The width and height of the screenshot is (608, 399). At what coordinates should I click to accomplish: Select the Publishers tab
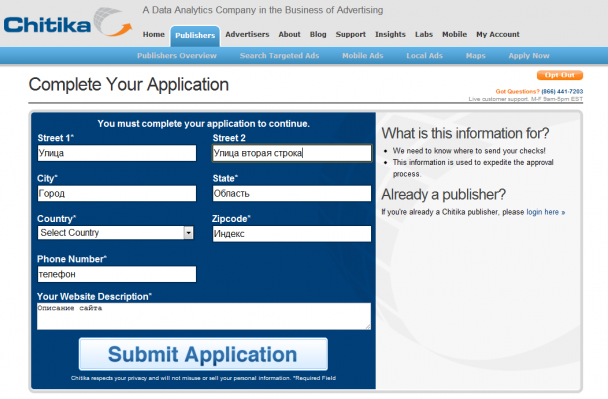(x=195, y=36)
